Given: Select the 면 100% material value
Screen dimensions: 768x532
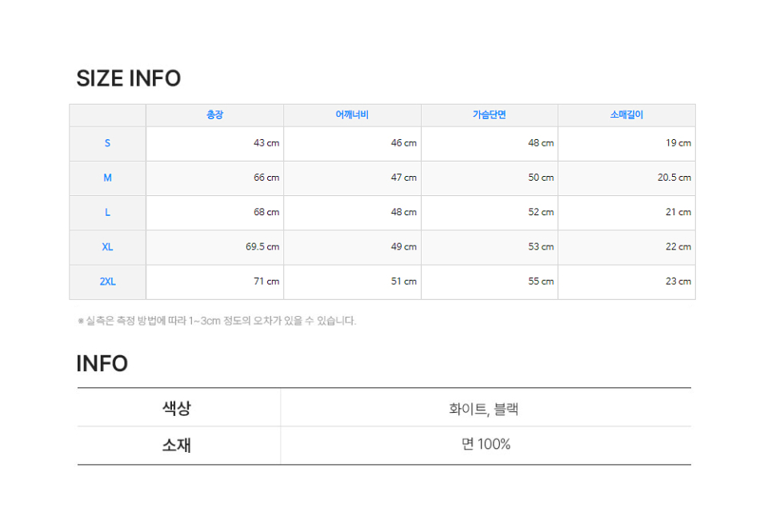Looking at the screenshot, I should click(x=486, y=444).
